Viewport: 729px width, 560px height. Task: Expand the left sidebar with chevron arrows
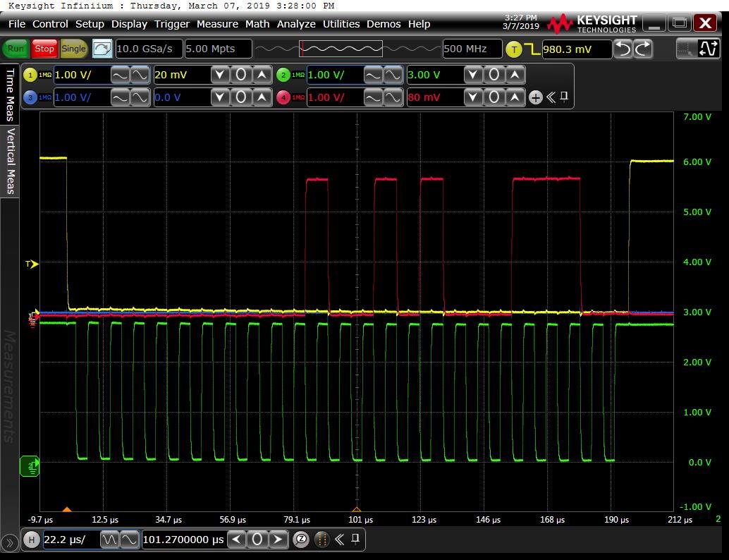(x=10, y=542)
